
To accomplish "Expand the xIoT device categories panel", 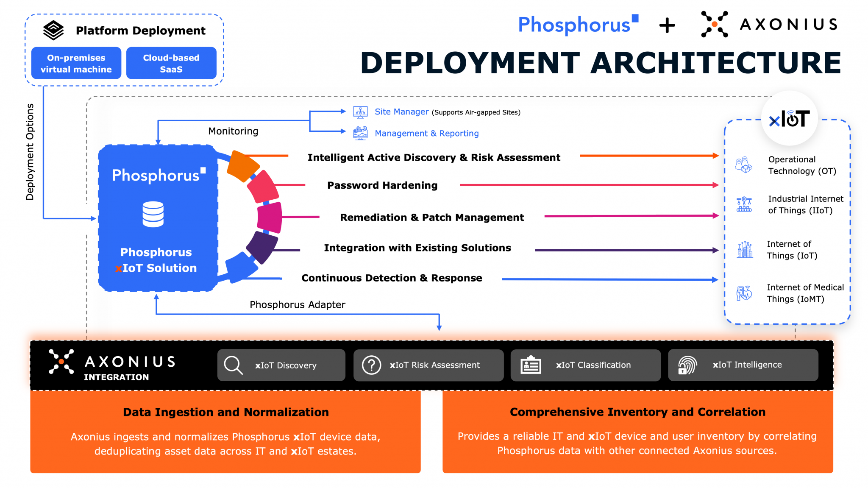I will click(x=787, y=220).
